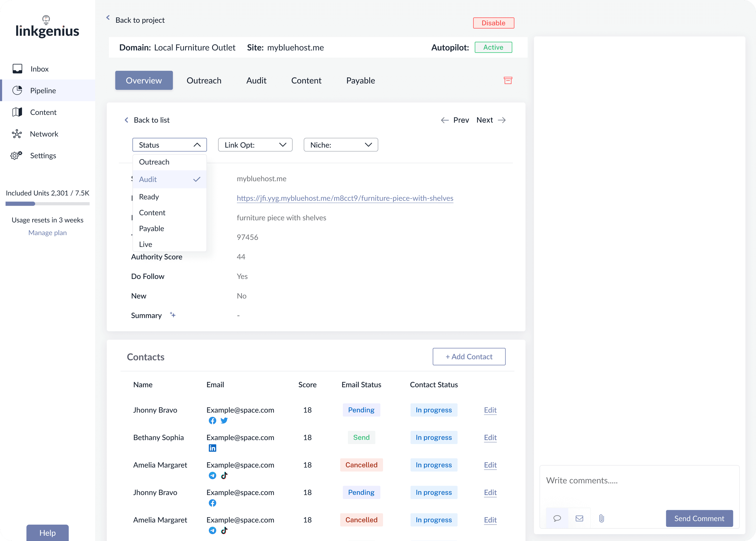Open the Settings gear icon
756x541 pixels.
point(16,155)
